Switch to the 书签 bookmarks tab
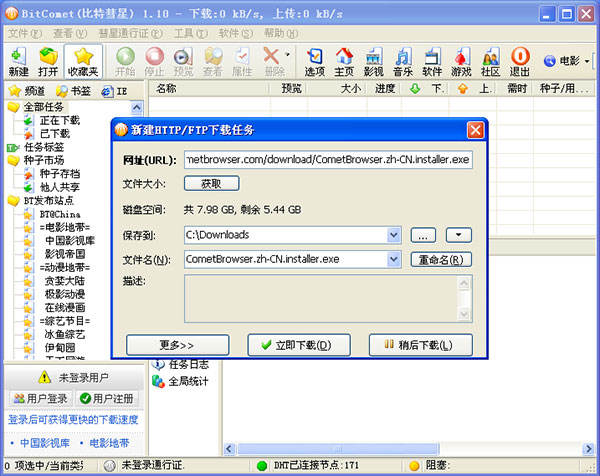Image resolution: width=600 pixels, height=476 pixels. click(x=73, y=91)
